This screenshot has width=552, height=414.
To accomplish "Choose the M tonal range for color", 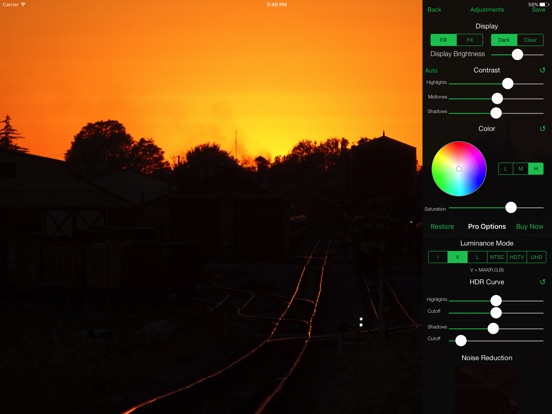I will click(x=521, y=169).
